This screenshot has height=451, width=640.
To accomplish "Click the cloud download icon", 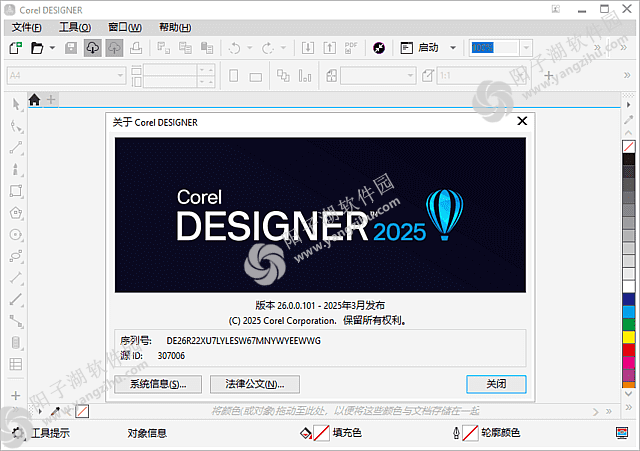I will (93, 48).
